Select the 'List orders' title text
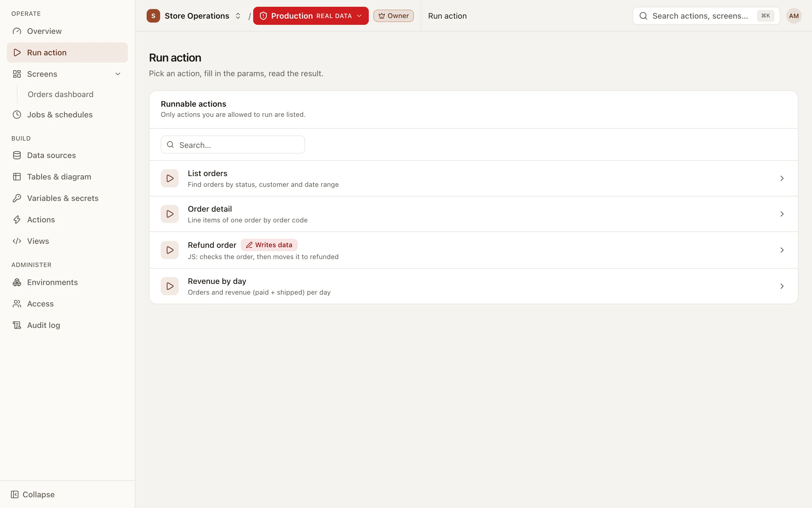This screenshot has height=508, width=812. pyautogui.click(x=207, y=173)
